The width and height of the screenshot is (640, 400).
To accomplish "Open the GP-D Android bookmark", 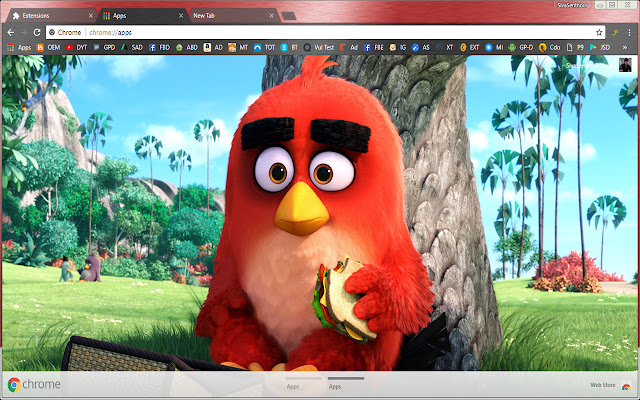I will 521,47.
